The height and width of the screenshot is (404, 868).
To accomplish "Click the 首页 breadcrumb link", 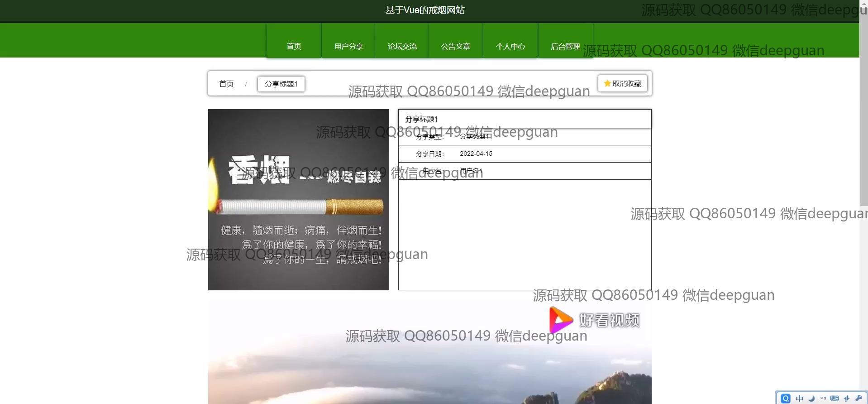I will [226, 84].
